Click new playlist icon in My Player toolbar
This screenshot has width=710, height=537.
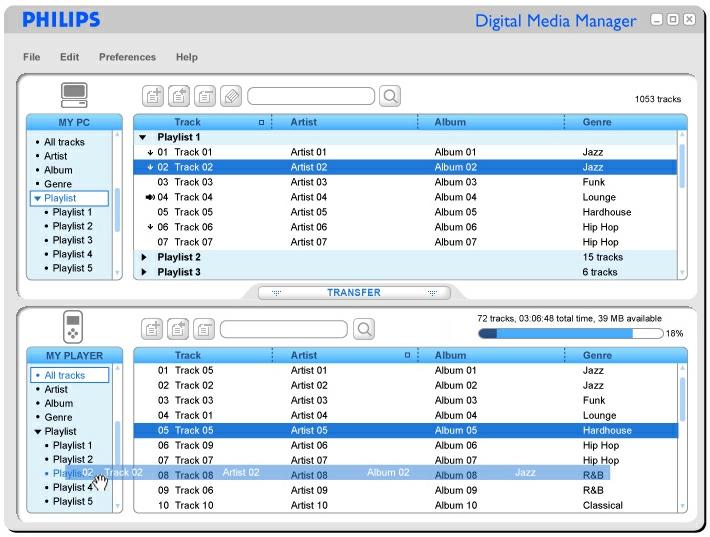point(152,329)
